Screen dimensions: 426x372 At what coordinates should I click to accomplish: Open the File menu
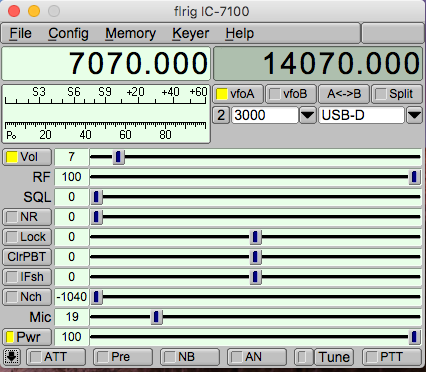pyautogui.click(x=20, y=33)
